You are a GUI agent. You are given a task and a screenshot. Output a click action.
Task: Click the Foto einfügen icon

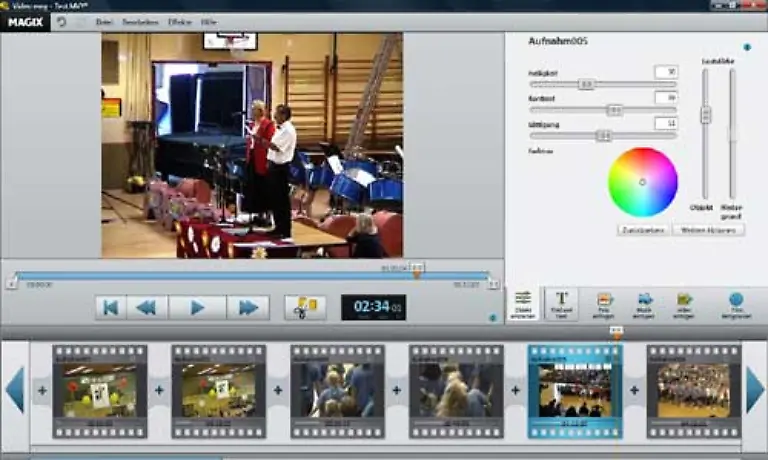604,303
